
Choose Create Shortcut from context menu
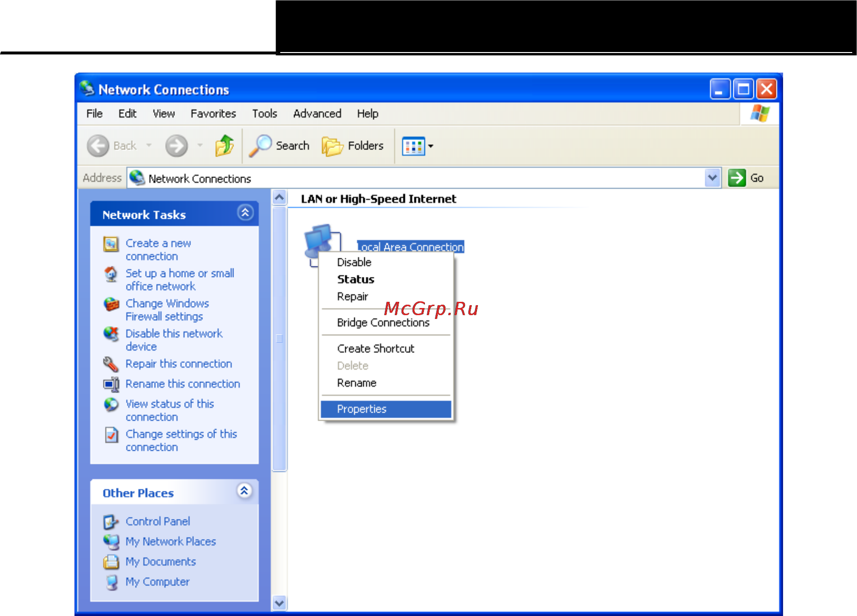[x=386, y=349]
